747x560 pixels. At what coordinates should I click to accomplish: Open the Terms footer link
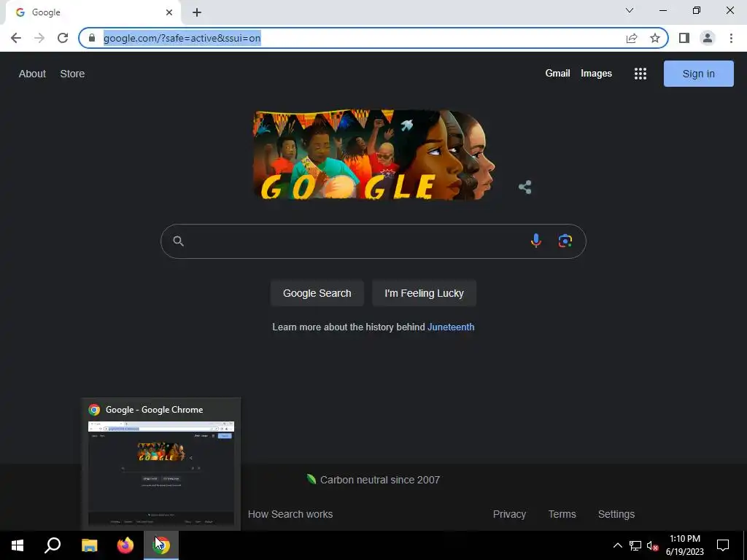click(x=562, y=514)
